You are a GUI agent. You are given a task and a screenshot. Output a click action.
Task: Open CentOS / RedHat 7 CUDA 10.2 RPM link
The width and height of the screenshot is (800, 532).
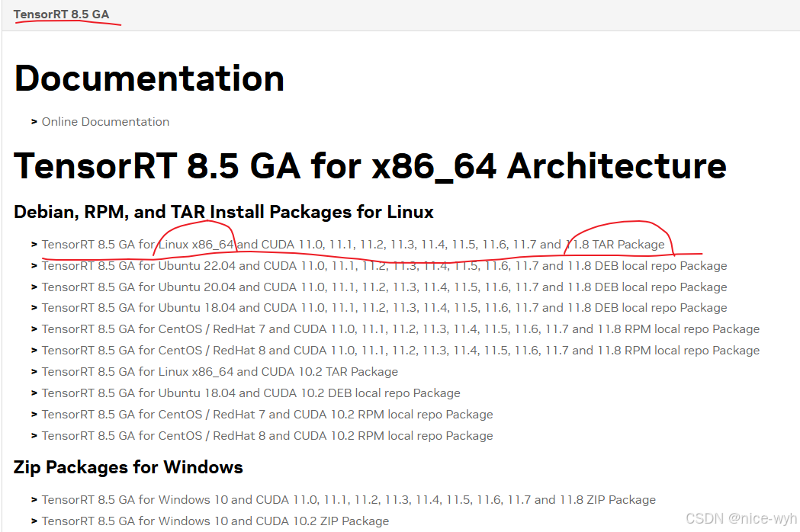pyautogui.click(x=268, y=415)
